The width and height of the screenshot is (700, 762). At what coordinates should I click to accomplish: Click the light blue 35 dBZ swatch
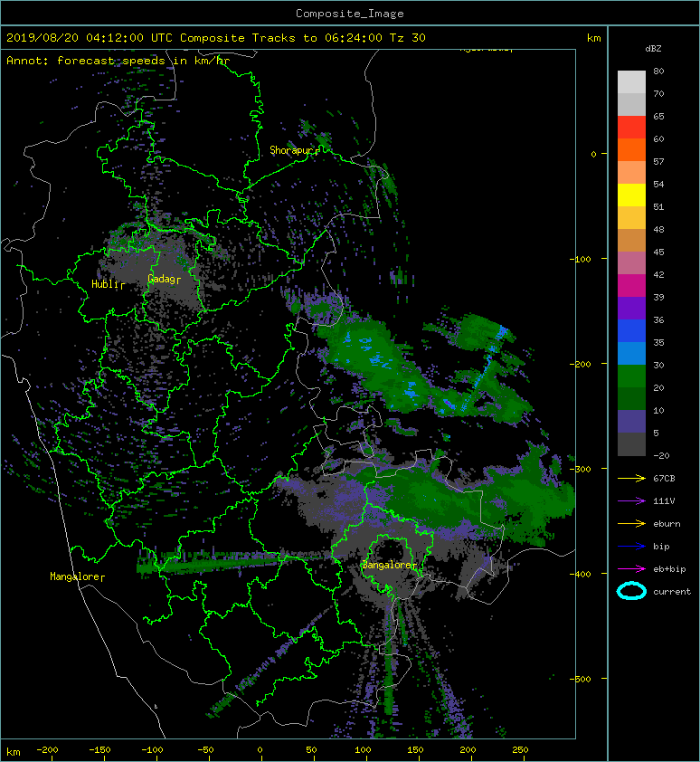click(x=631, y=353)
